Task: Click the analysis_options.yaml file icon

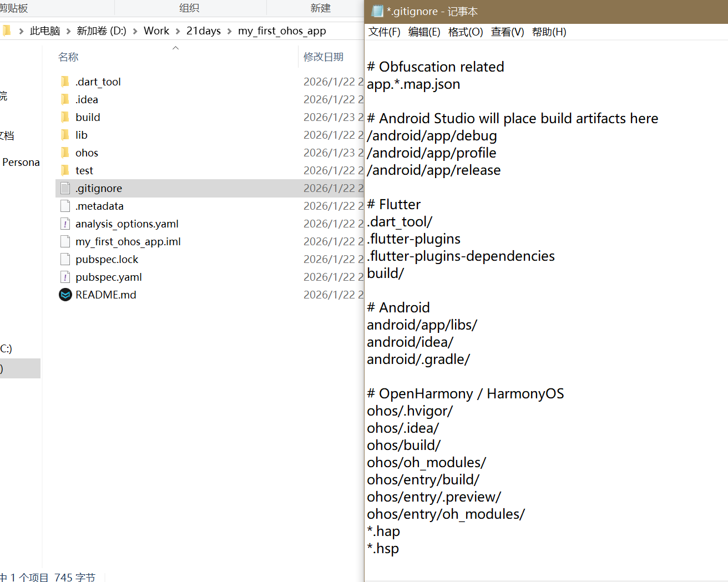Action: pyautogui.click(x=65, y=224)
